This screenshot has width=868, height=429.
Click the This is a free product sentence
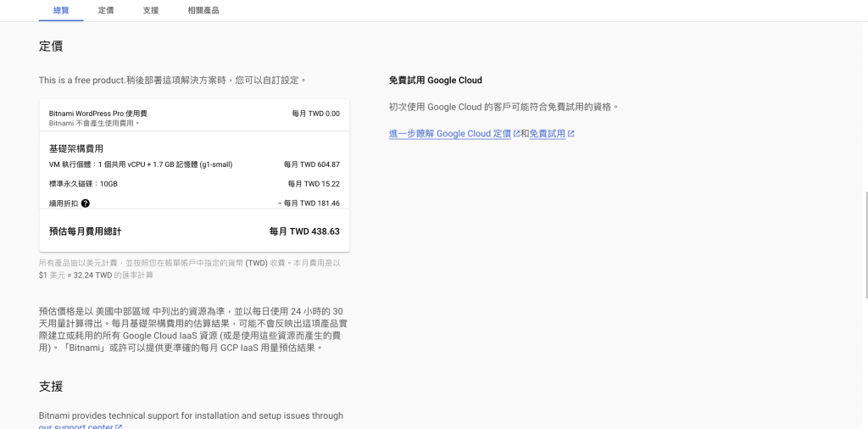(x=173, y=81)
